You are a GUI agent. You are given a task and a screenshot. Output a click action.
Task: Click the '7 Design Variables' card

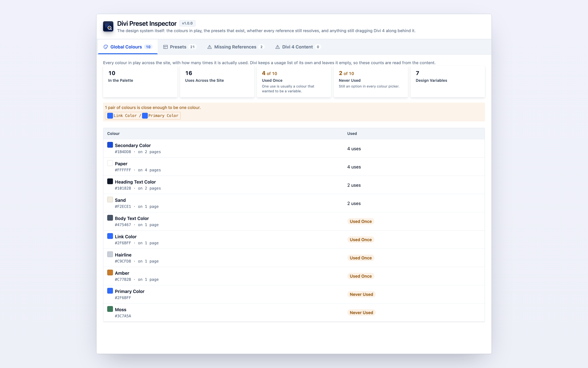pyautogui.click(x=448, y=82)
